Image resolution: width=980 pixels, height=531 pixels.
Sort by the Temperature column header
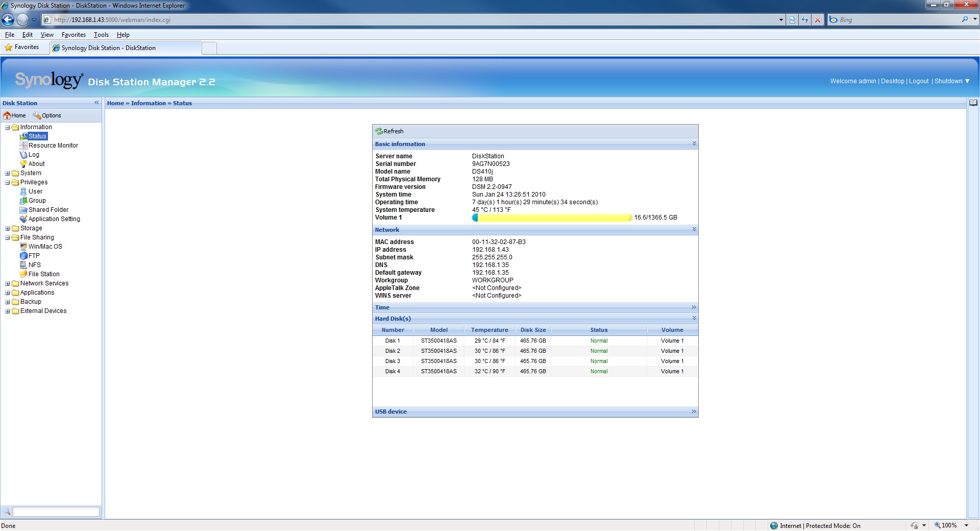coord(489,330)
